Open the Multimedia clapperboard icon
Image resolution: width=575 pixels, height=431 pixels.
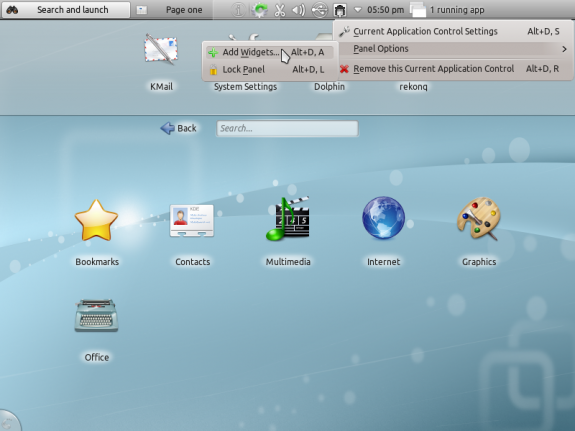tap(288, 219)
